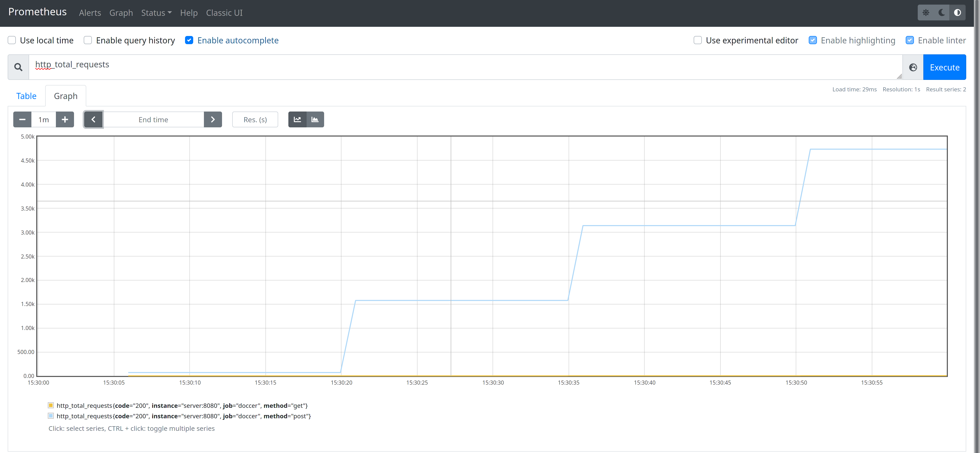Click the Result series: 2 text
The height and width of the screenshot is (453, 980).
click(946, 89)
